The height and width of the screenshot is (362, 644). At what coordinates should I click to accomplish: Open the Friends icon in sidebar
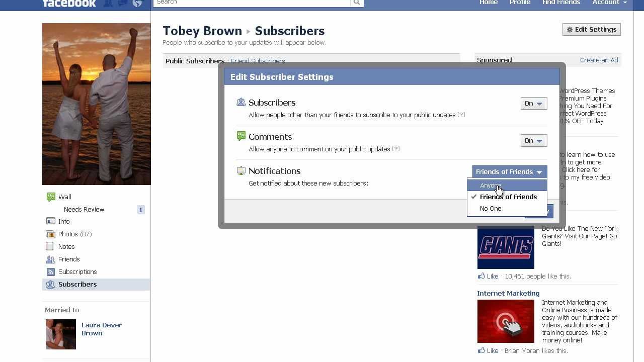(50, 259)
